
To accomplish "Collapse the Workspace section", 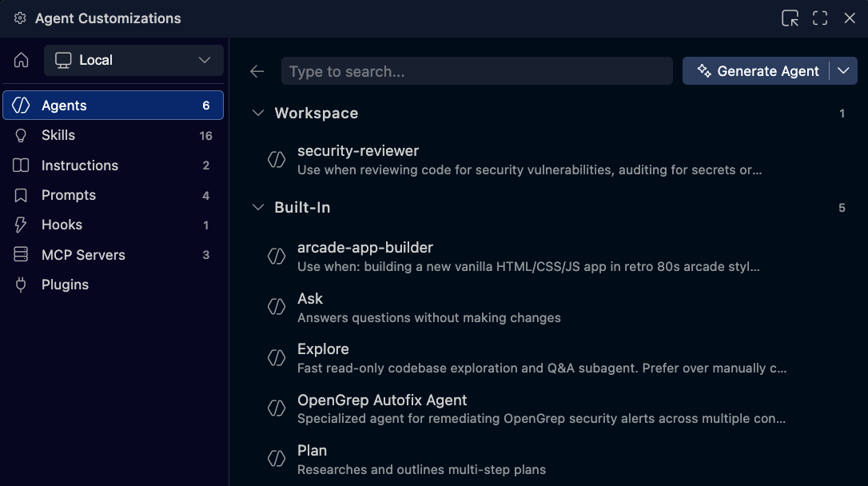I will pos(257,113).
